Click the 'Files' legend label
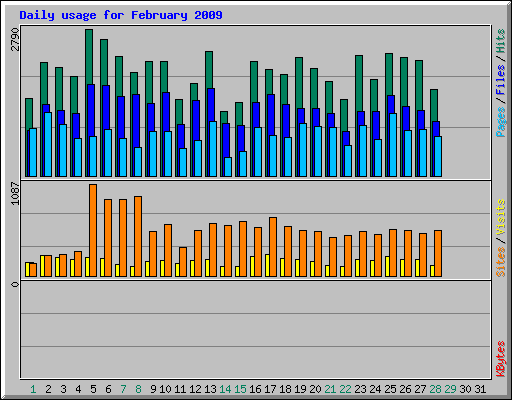512x400 pixels. pos(501,79)
